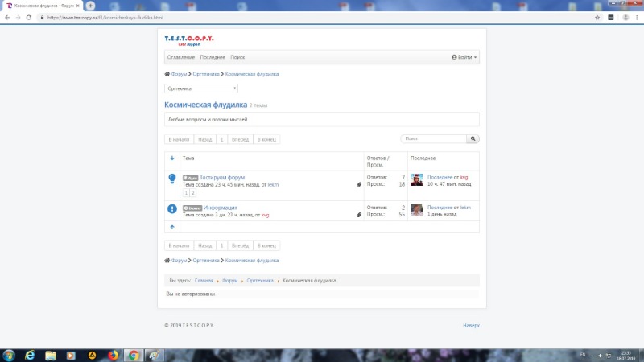Viewport: 644px width, 362px height.
Task: Open the Оглавление menu item
Action: click(x=181, y=57)
